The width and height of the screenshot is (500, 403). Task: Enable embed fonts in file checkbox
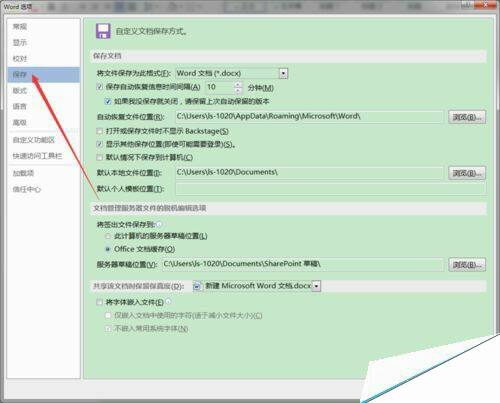(99, 302)
